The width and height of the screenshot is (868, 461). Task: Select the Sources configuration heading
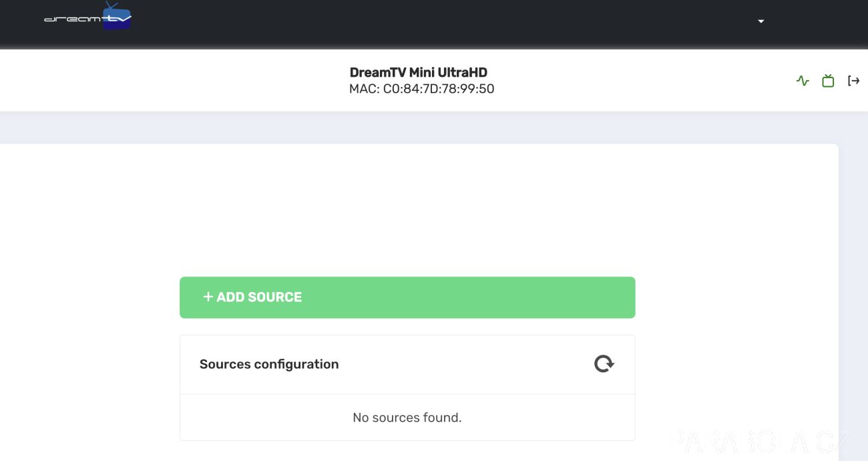pos(269,364)
